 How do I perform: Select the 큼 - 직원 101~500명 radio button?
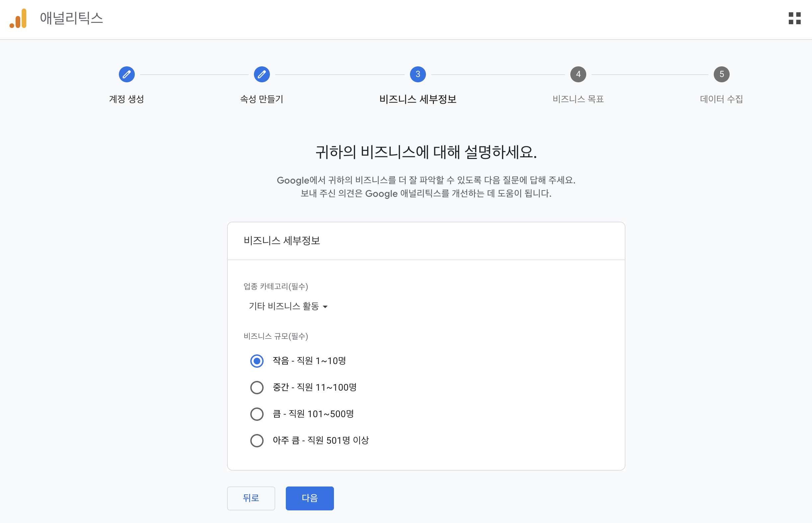(x=257, y=414)
